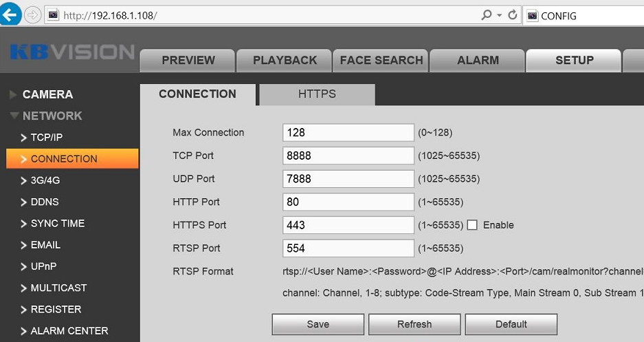Click the address bar search magnifier icon
Screen dimensions: 644x342
487,15
